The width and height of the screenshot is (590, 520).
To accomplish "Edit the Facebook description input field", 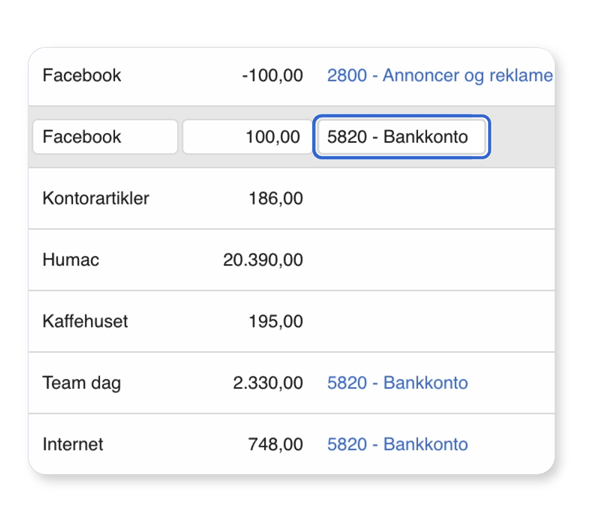I will [x=105, y=137].
